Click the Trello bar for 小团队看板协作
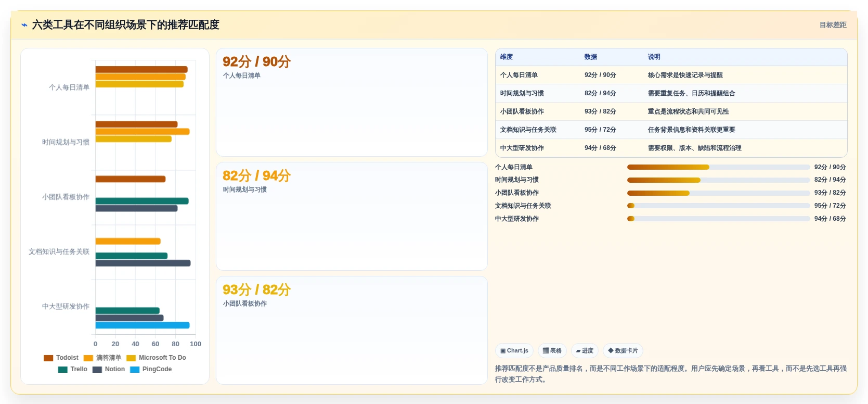 pos(142,201)
